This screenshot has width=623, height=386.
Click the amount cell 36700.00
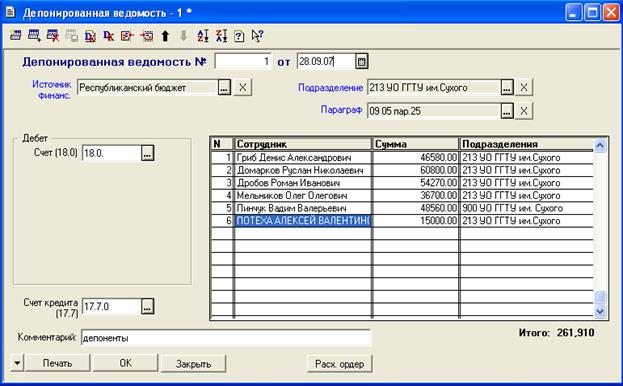click(x=416, y=196)
